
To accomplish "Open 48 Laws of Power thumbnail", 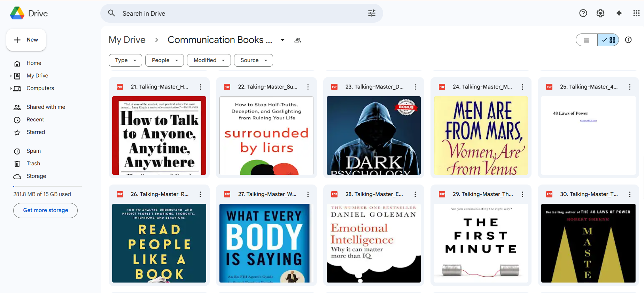I will tap(588, 136).
